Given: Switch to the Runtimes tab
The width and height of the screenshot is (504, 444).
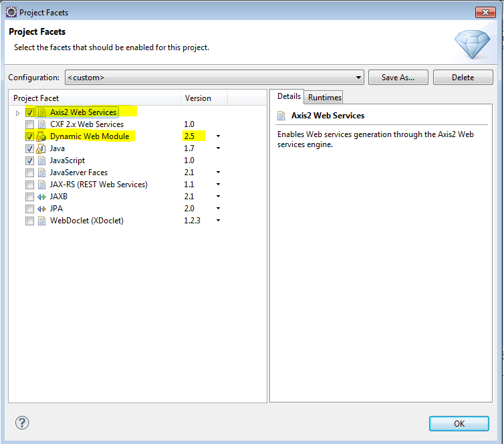Looking at the screenshot, I should click(x=324, y=98).
